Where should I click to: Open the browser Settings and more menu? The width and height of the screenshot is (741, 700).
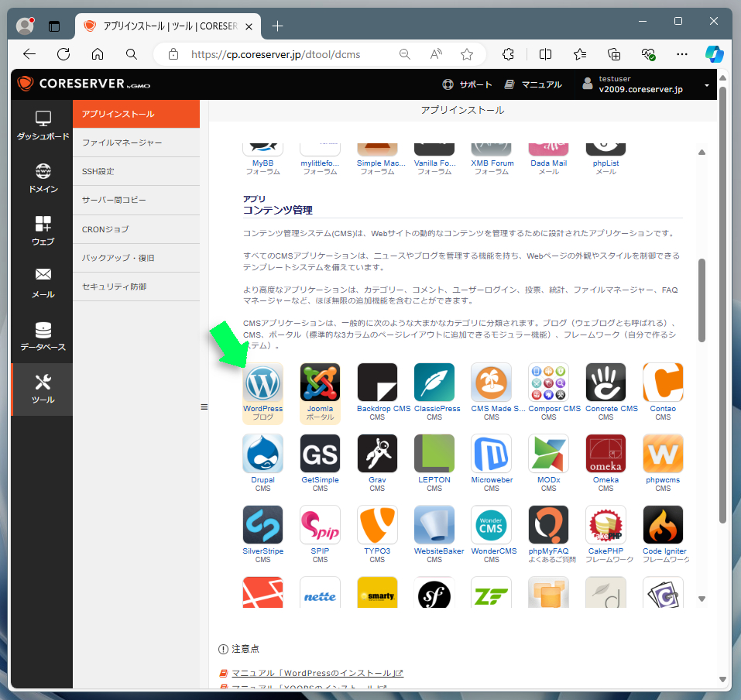pyautogui.click(x=682, y=54)
